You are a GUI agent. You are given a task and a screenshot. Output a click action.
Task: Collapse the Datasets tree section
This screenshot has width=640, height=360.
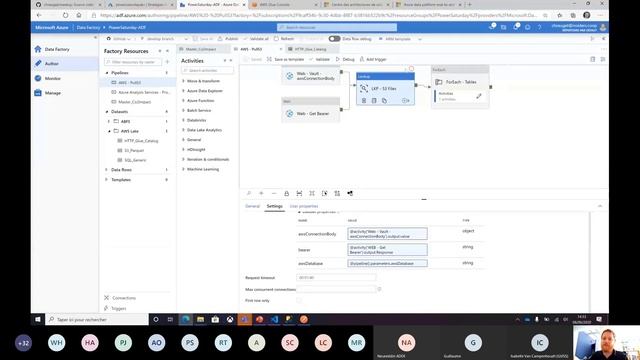pos(107,111)
